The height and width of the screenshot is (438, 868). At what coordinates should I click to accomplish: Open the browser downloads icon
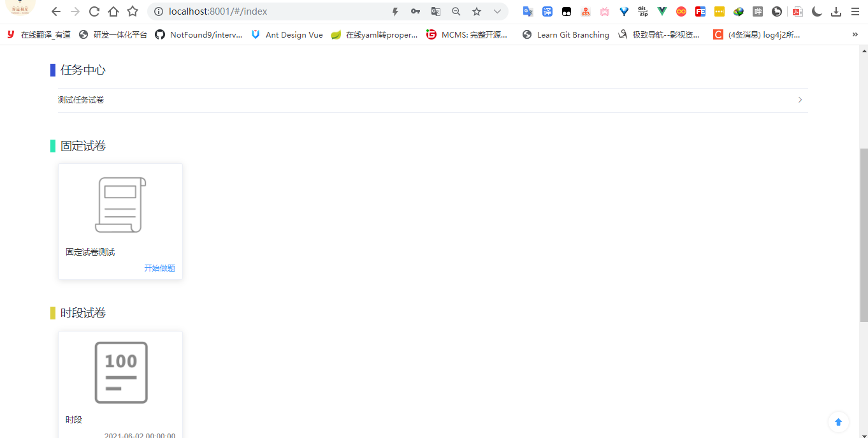click(837, 11)
